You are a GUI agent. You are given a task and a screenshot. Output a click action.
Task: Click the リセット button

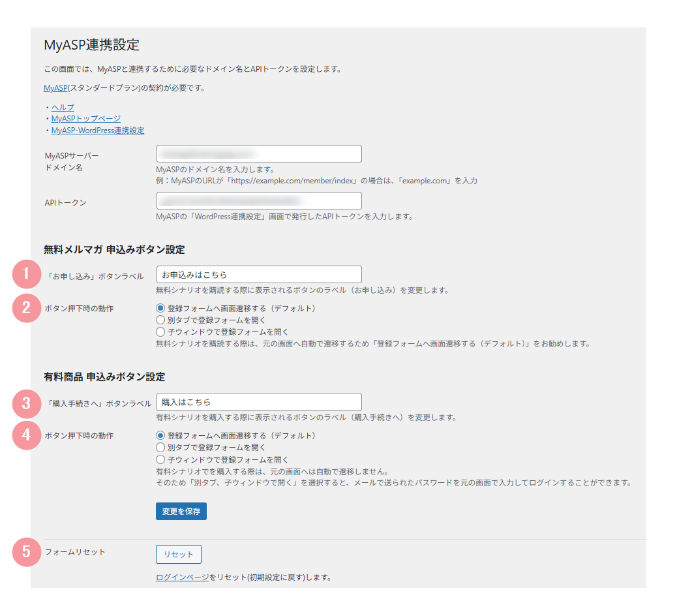[178, 554]
